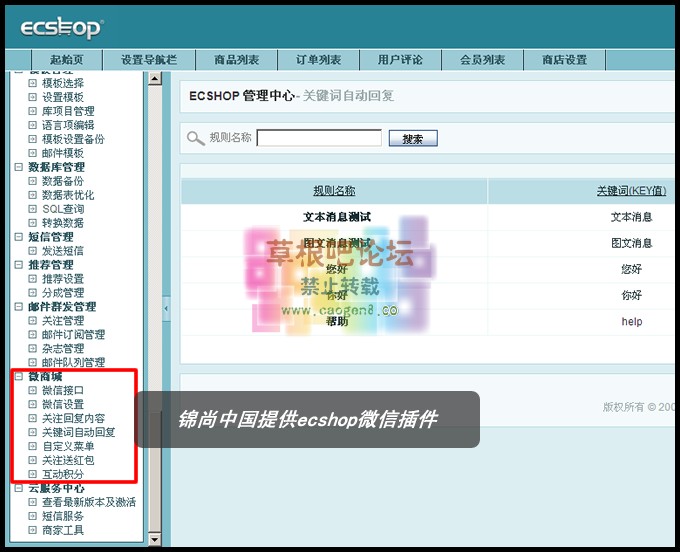Open the 会员列表 tab
This screenshot has height=552, width=680.
[x=482, y=60]
